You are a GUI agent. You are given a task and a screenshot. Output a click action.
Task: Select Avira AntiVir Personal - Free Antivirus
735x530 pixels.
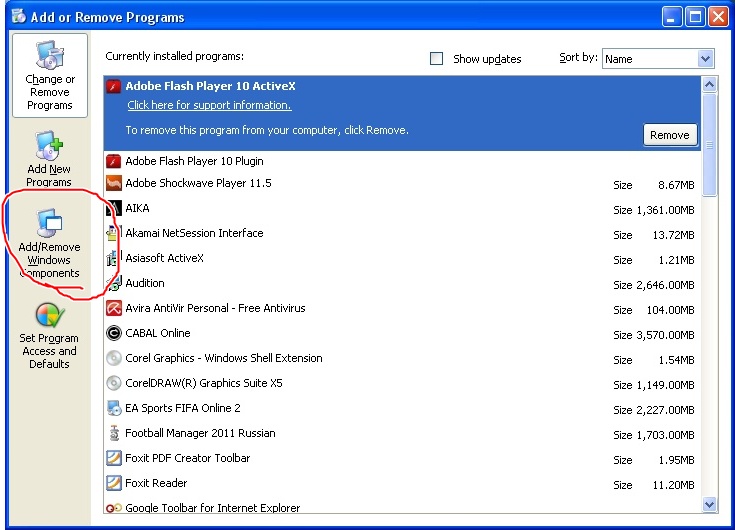[402, 308]
